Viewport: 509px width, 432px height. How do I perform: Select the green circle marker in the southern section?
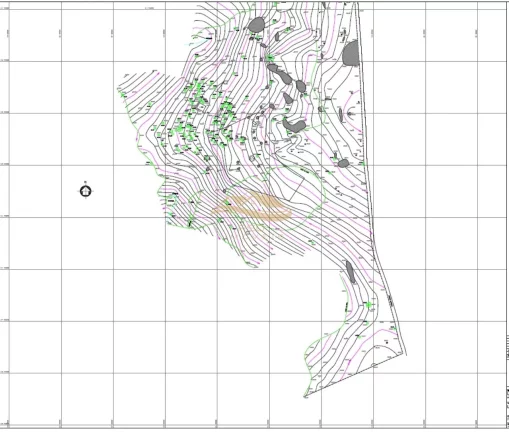[368, 305]
